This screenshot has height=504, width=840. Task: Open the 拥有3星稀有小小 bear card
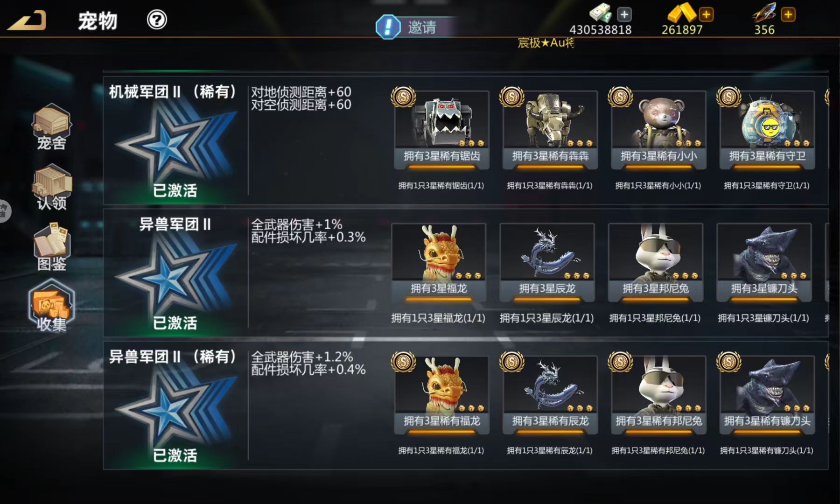658,130
